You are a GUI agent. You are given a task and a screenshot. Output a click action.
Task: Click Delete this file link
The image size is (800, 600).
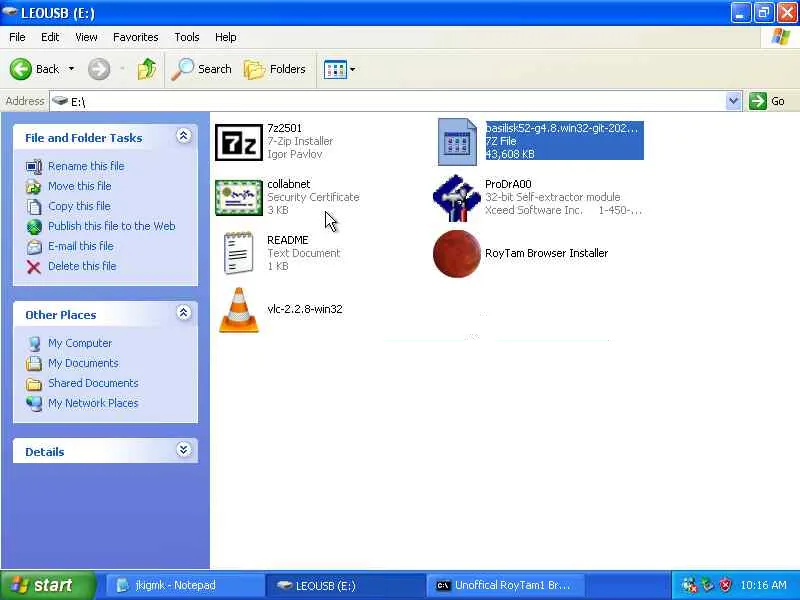coord(82,266)
